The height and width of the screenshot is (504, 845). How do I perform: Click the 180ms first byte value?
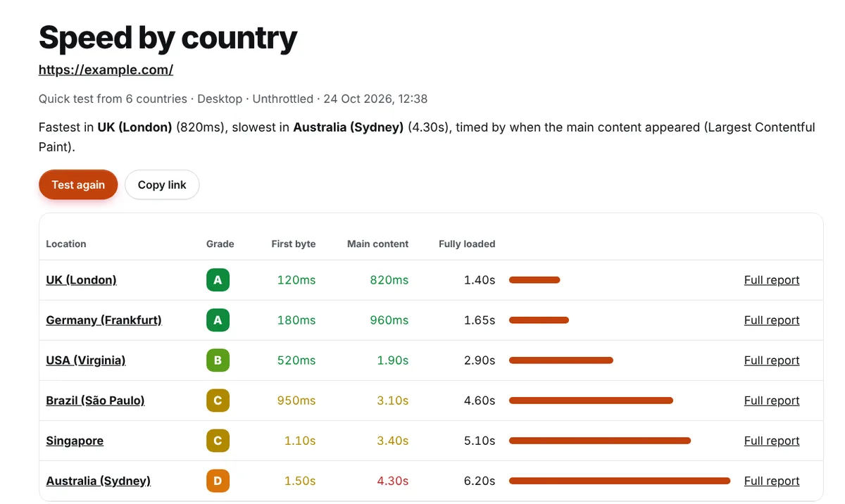pyautogui.click(x=296, y=320)
